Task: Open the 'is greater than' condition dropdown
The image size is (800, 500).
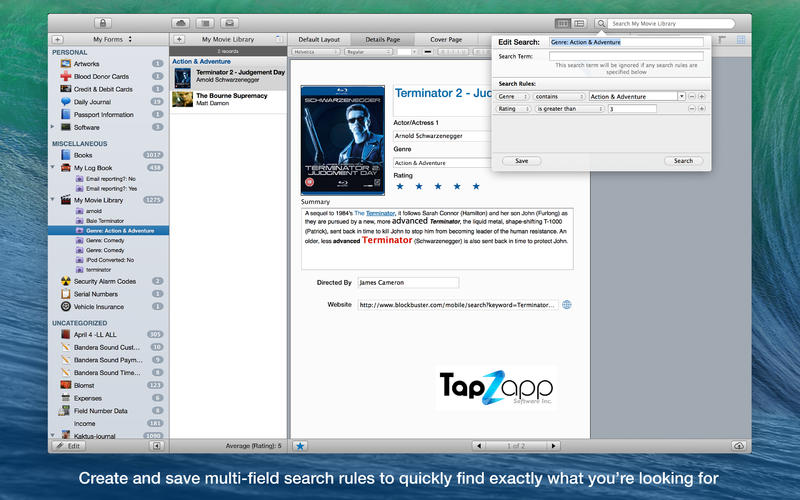Action: [570, 109]
